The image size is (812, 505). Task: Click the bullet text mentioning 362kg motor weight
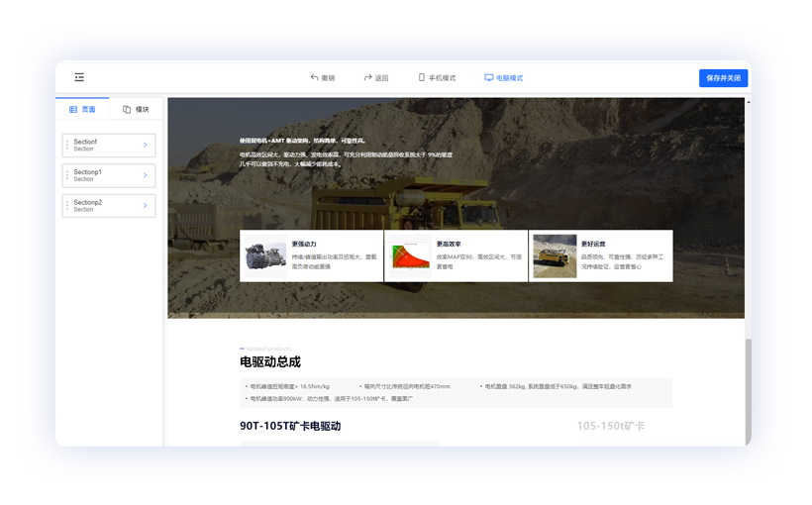558,386
